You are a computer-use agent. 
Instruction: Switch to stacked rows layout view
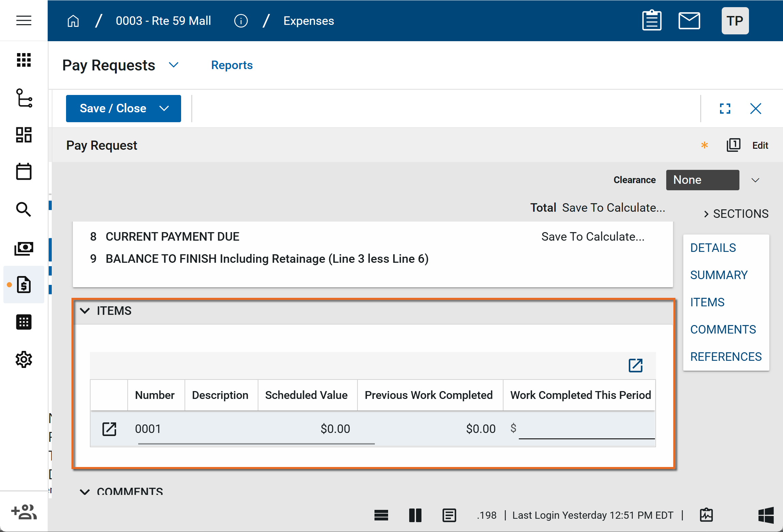[x=381, y=515]
